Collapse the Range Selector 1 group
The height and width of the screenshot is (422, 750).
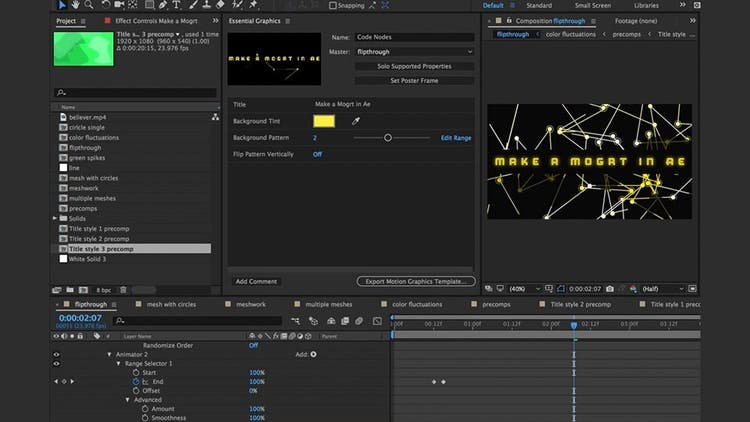119,363
